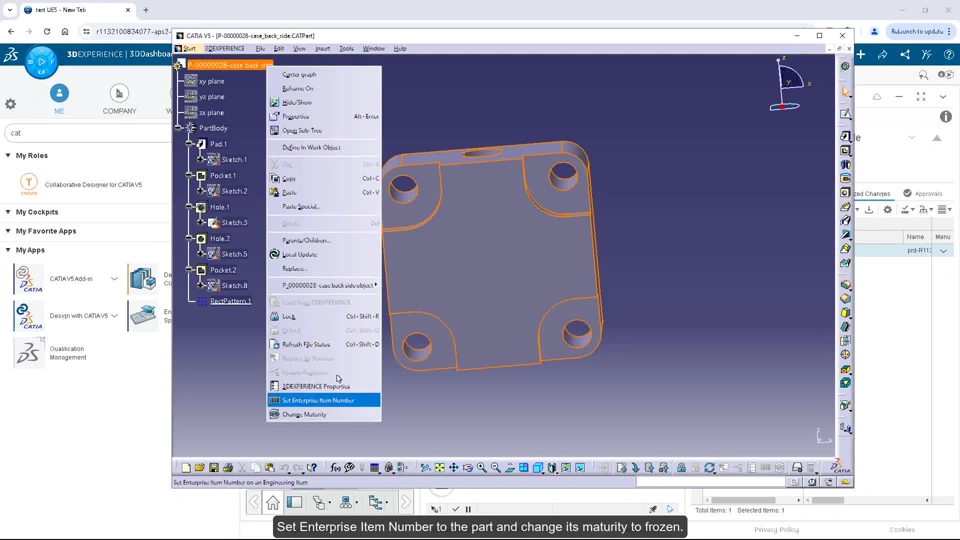
Task: Click the horizontal scrollbar above Total Items
Action: tap(754, 500)
